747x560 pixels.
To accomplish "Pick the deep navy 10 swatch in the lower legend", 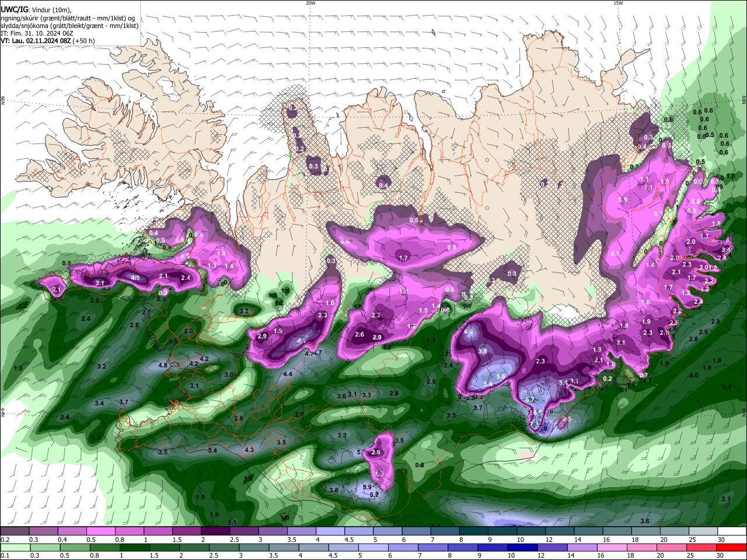I will (x=522, y=548).
